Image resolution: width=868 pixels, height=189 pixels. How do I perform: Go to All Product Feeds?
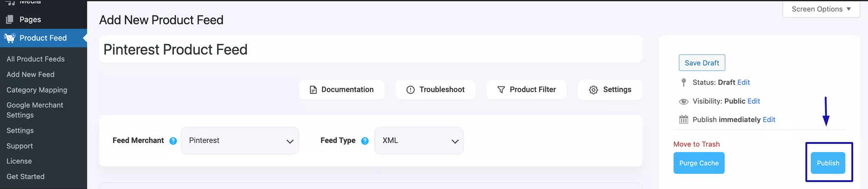(x=36, y=59)
